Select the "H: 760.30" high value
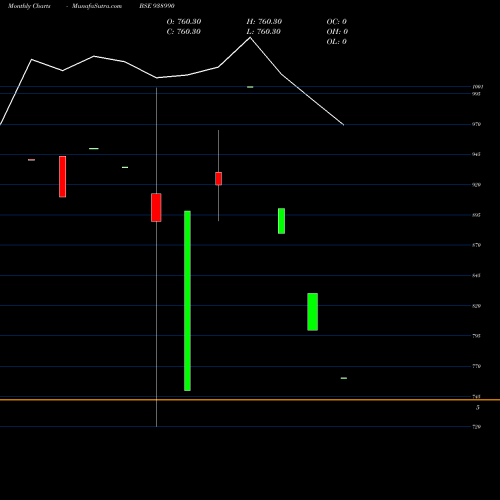The width and height of the screenshot is (500, 500). click(x=264, y=22)
